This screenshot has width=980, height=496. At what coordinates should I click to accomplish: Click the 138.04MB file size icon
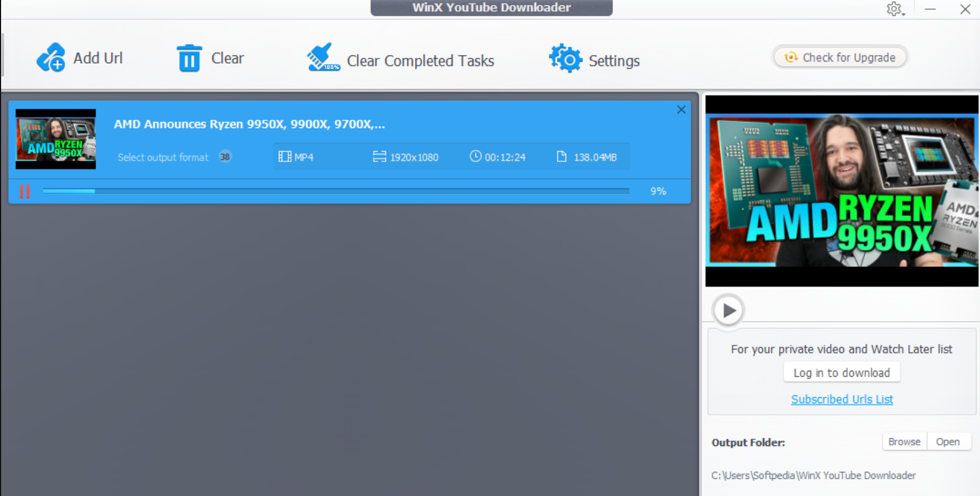tap(562, 157)
